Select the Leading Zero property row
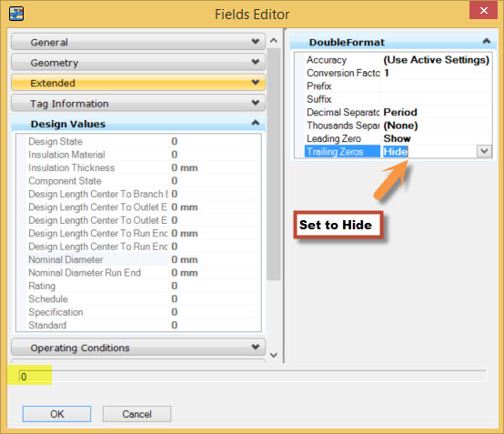The width and height of the screenshot is (504, 434). pos(398,138)
